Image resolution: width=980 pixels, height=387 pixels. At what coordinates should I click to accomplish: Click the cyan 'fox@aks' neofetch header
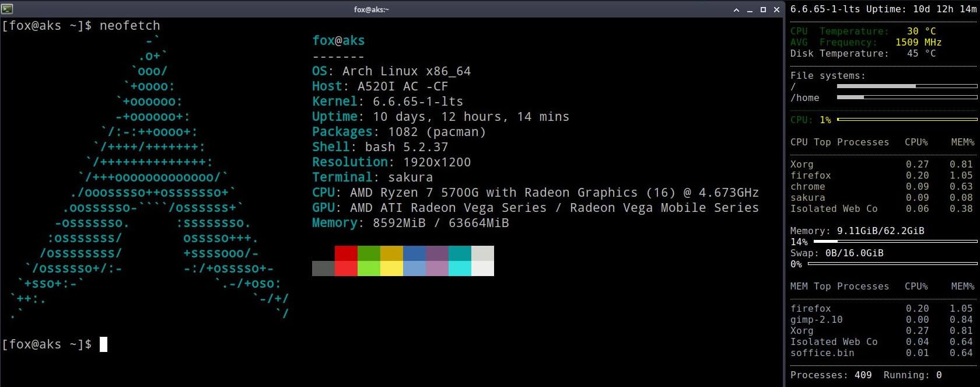(x=338, y=41)
